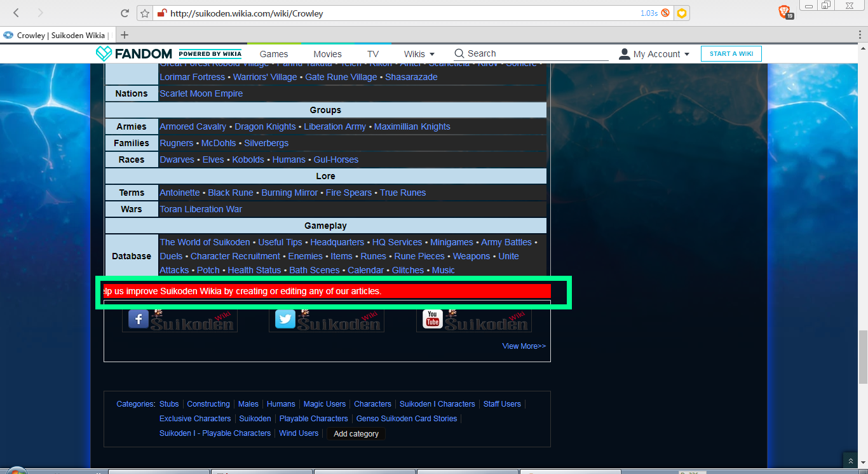Open the Liberation Army link
This screenshot has width=868, height=474.
click(x=335, y=126)
